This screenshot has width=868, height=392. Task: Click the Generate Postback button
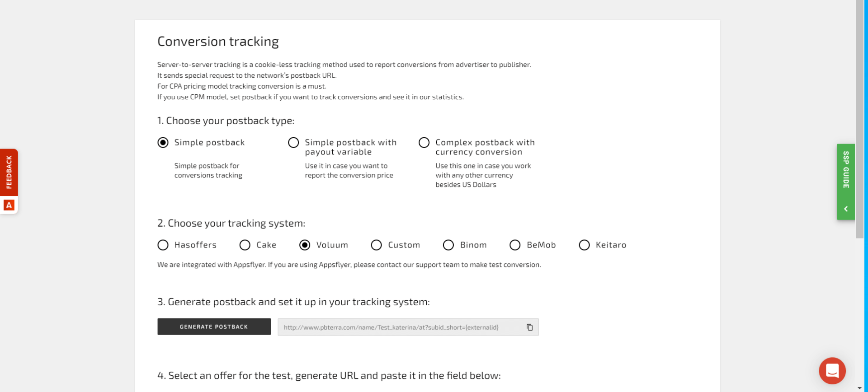coord(214,327)
